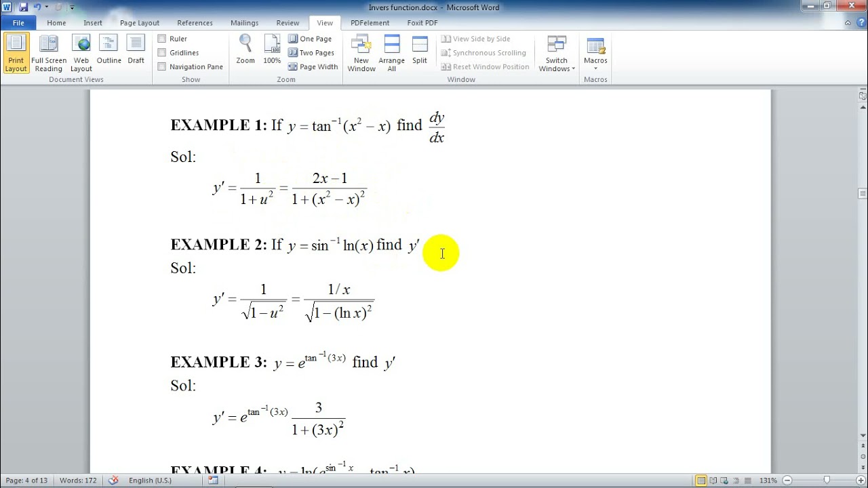Click Page: 4 of 13 status

tap(26, 481)
